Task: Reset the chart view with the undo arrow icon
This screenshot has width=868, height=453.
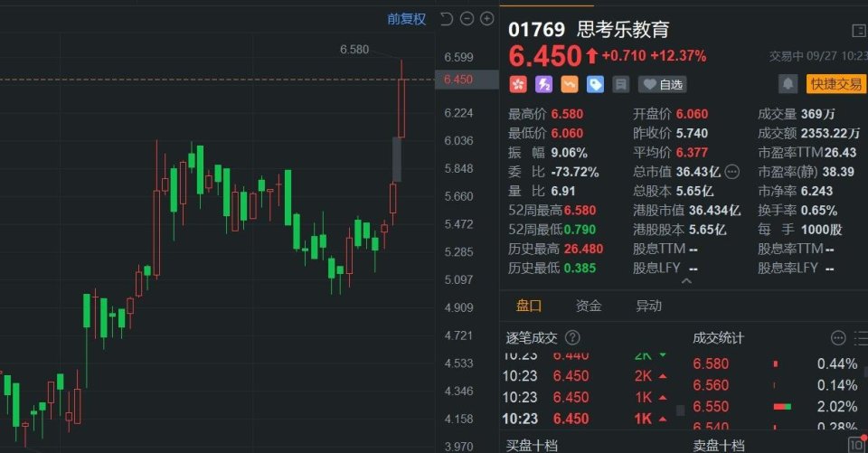Action: click(x=447, y=19)
